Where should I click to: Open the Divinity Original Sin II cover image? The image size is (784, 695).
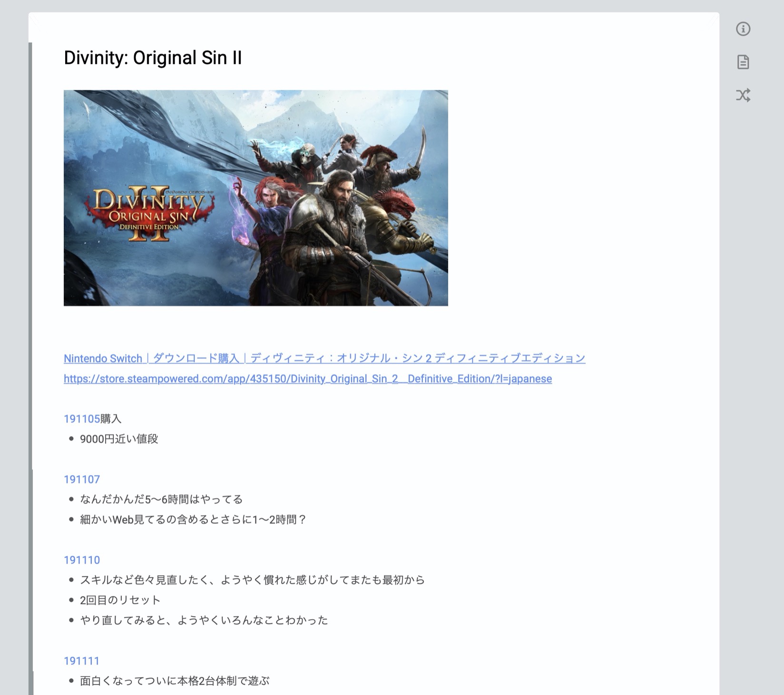click(x=255, y=198)
